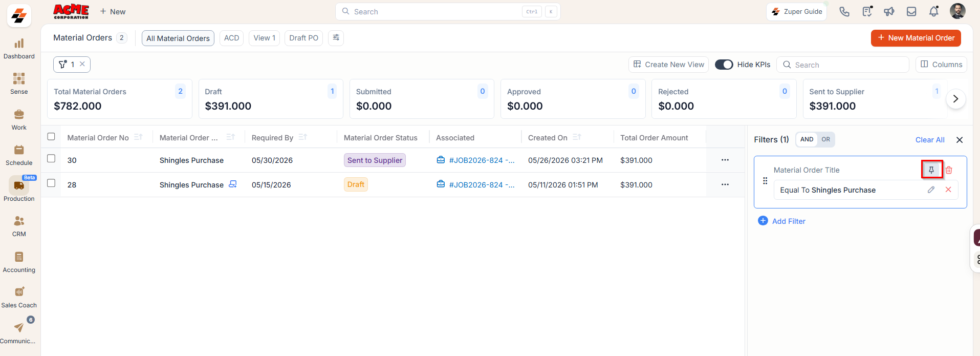Open the inbox icon in header
Image resolution: width=980 pixels, height=356 pixels.
911,11
